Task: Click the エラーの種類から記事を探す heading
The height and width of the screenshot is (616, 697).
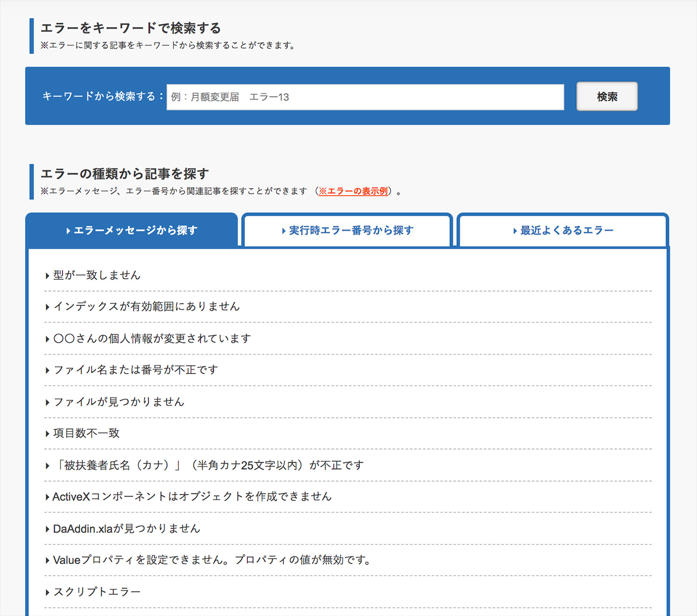Action: (125, 174)
